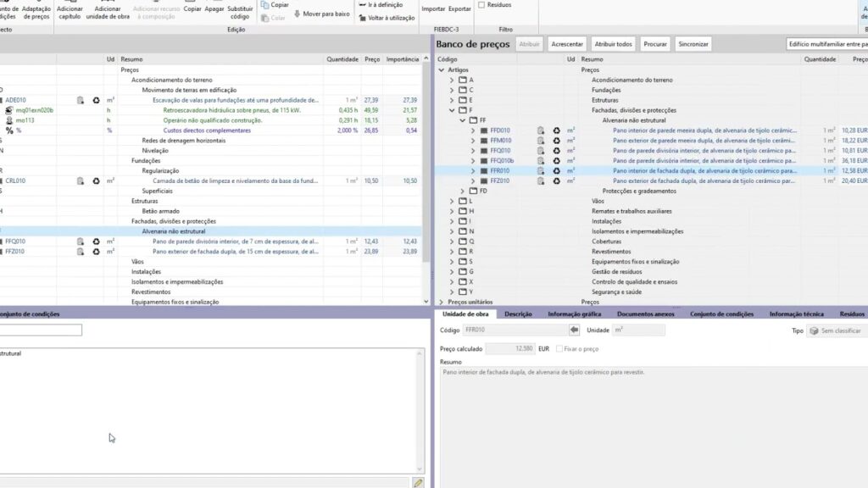868x488 pixels.
Task: Click the arrow icon next to the Código field
Action: 574,330
